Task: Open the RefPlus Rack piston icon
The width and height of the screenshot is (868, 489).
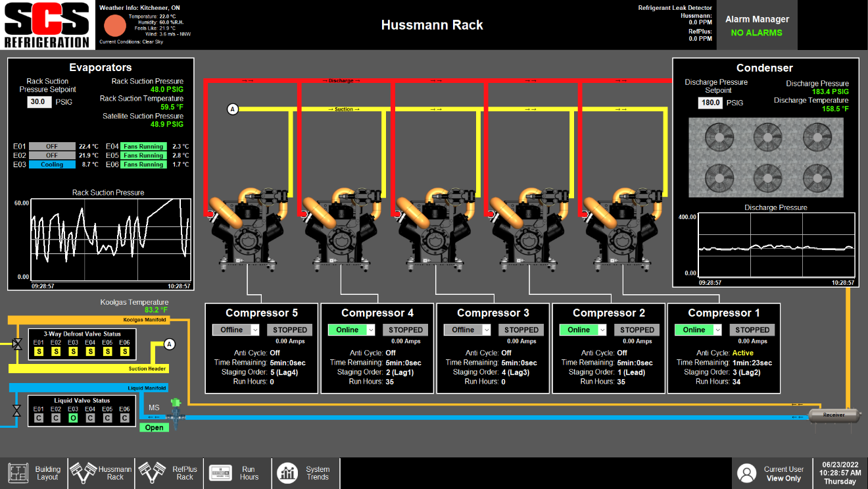Action: coord(151,473)
